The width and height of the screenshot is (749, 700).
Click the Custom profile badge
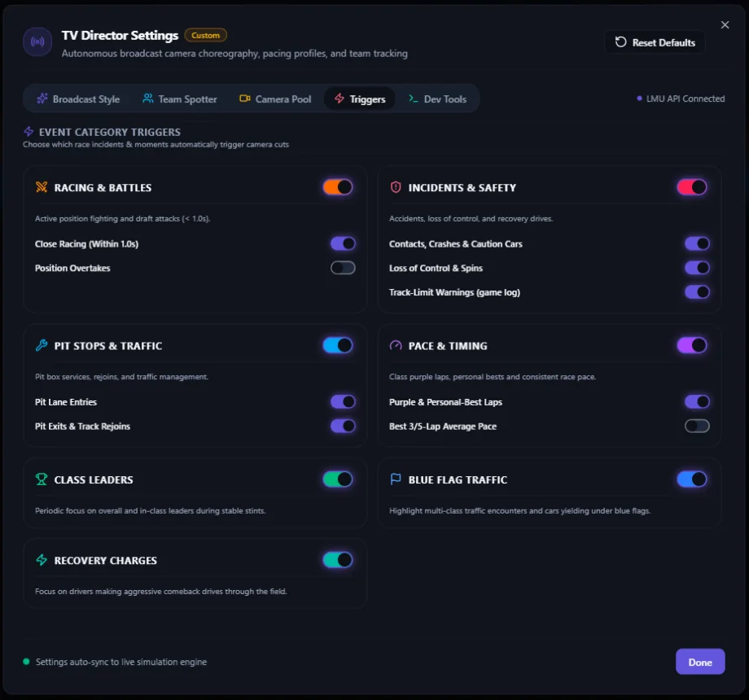tap(205, 35)
